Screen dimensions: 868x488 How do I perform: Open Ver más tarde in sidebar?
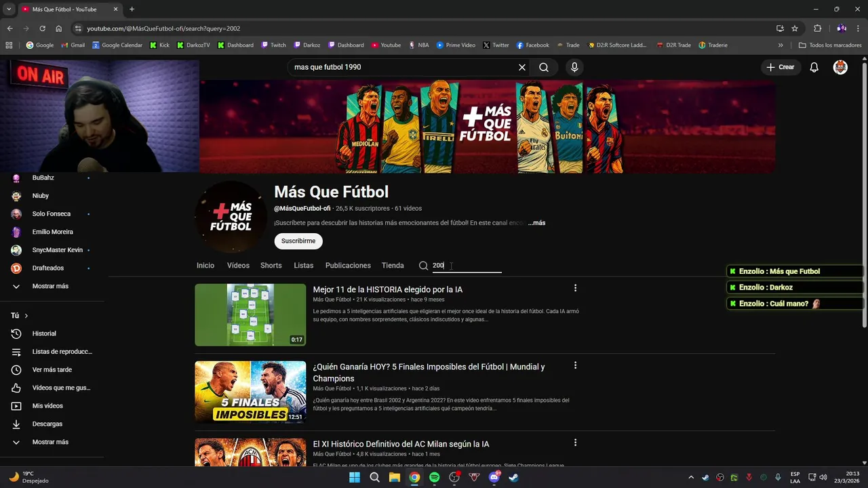[x=52, y=369]
